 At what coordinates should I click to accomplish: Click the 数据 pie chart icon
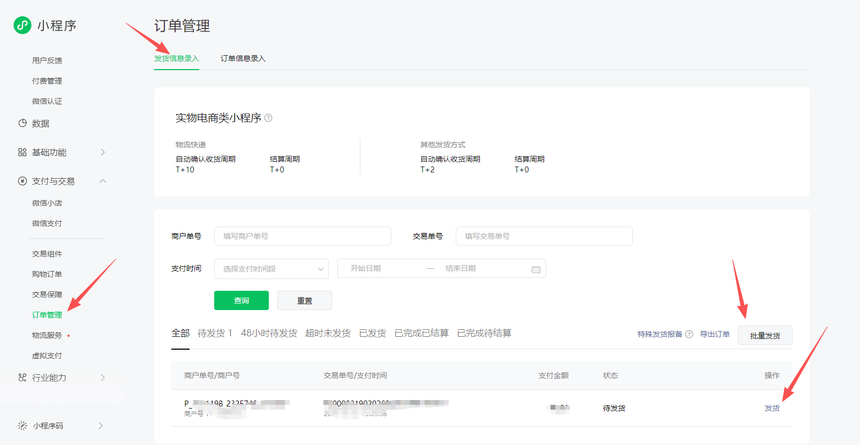(x=22, y=123)
